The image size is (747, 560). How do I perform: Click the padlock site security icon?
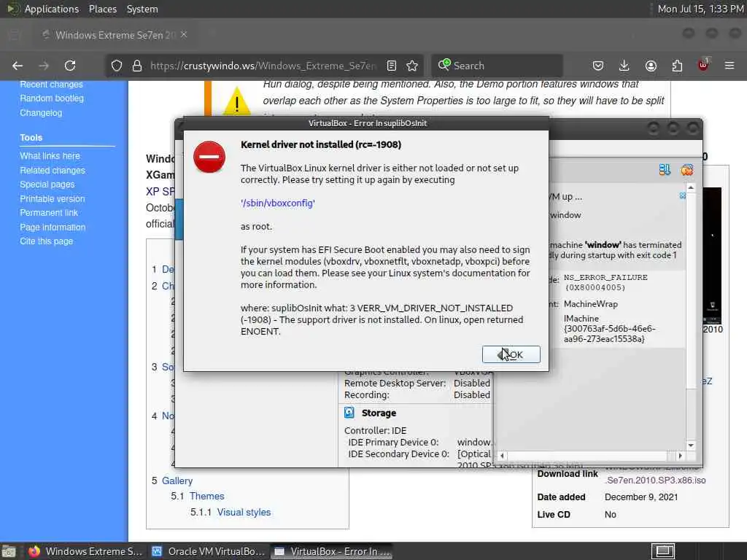pyautogui.click(x=136, y=66)
